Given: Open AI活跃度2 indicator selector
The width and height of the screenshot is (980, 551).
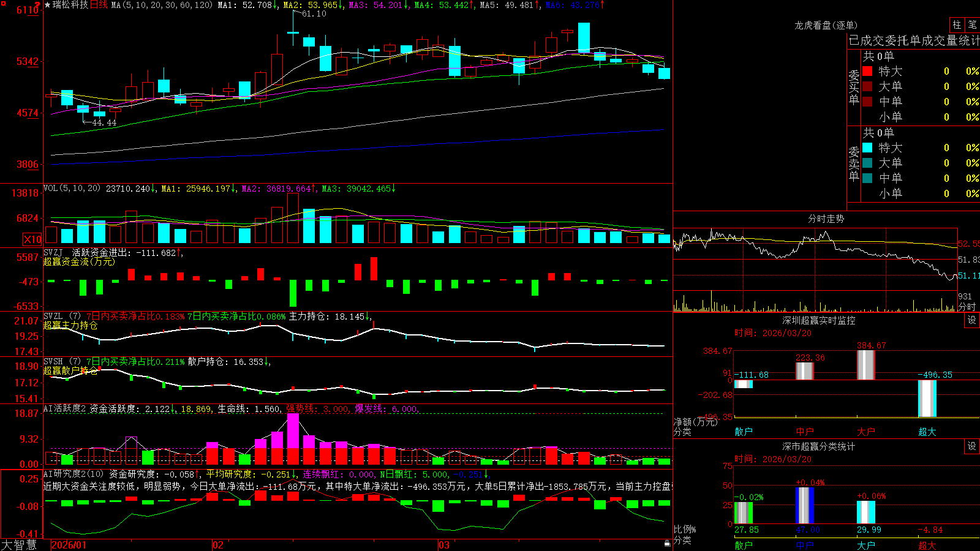Looking at the screenshot, I should [65, 409].
